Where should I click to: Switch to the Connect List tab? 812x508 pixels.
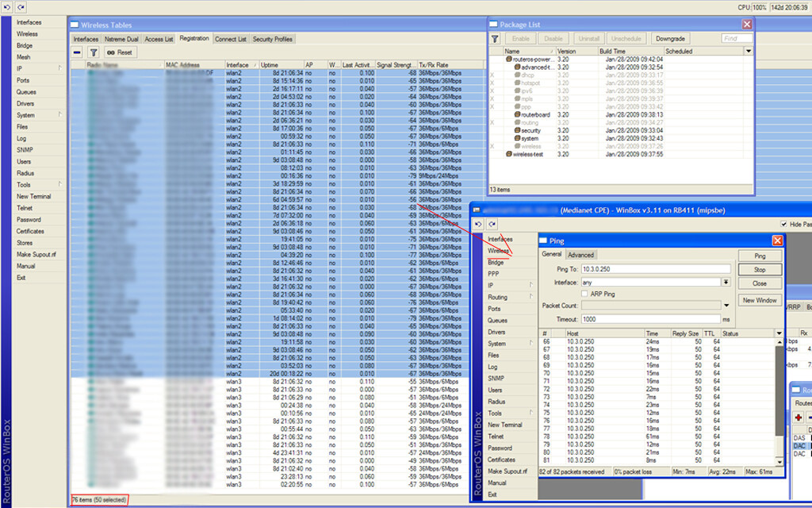[231, 40]
